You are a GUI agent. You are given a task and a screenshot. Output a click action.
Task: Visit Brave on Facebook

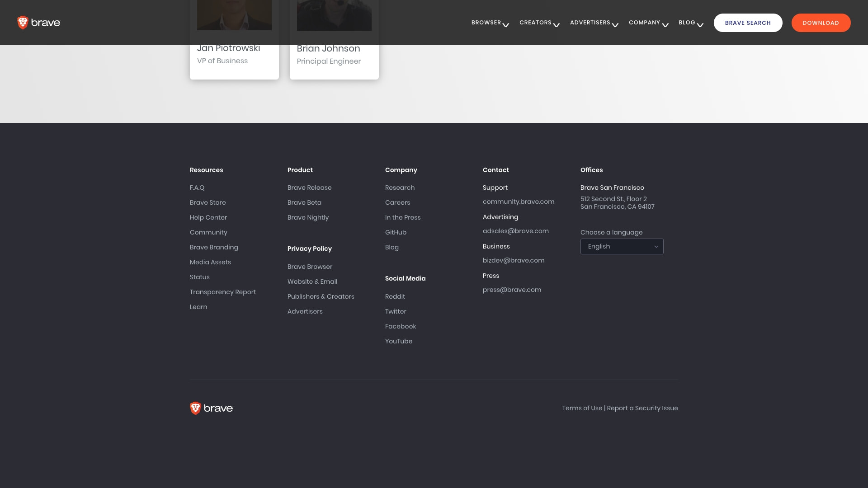point(401,326)
